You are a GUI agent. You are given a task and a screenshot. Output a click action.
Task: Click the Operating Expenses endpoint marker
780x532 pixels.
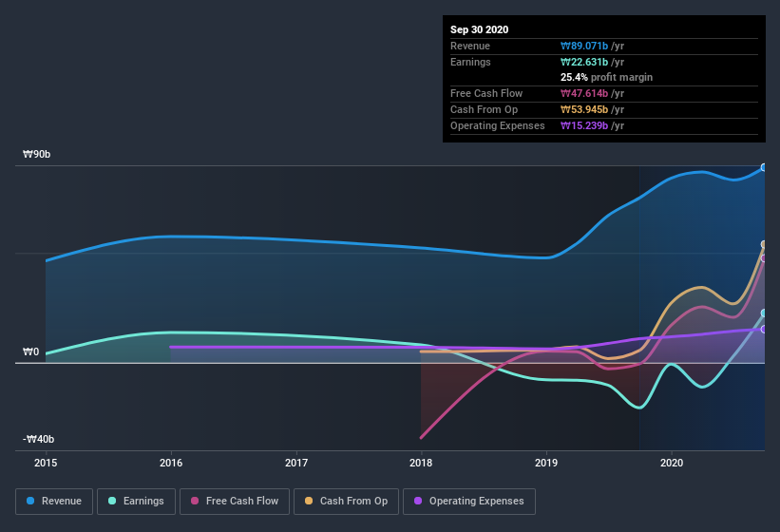click(x=764, y=329)
